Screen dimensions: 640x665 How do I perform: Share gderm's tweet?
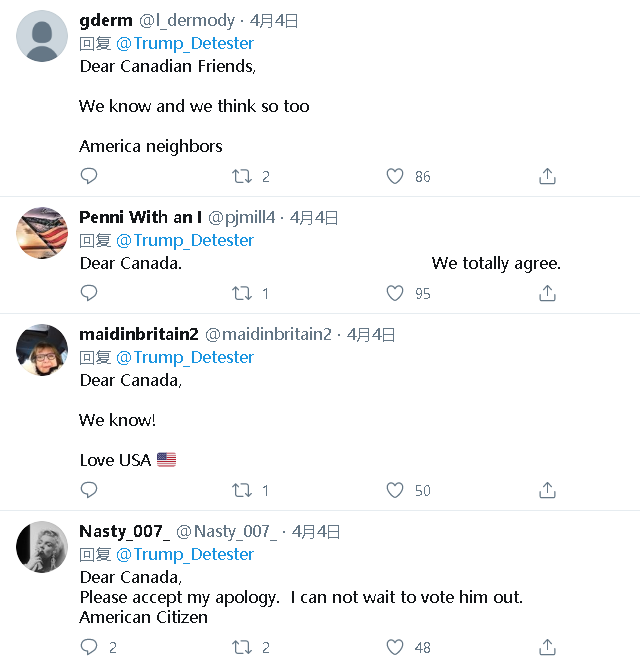pos(547,176)
